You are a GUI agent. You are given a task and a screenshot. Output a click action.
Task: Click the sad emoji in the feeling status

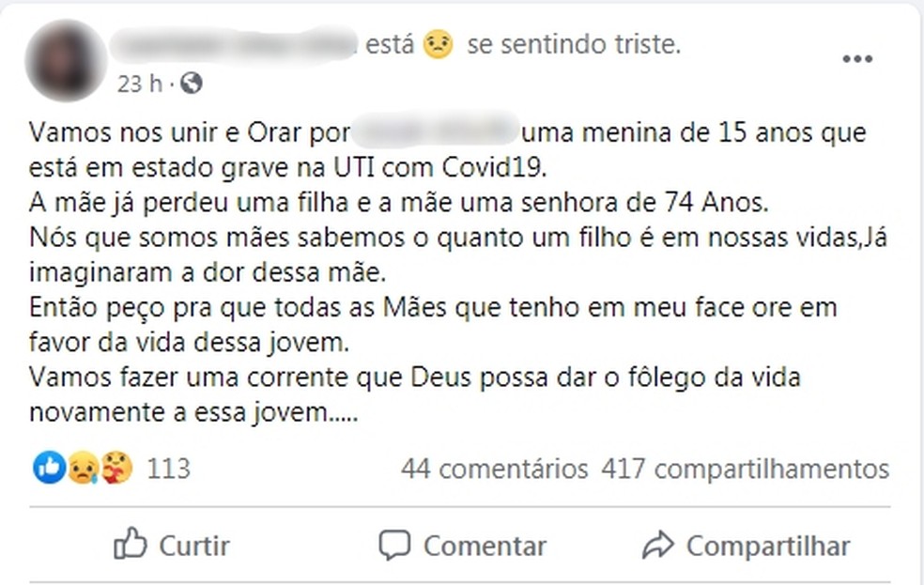pyautogui.click(x=438, y=42)
